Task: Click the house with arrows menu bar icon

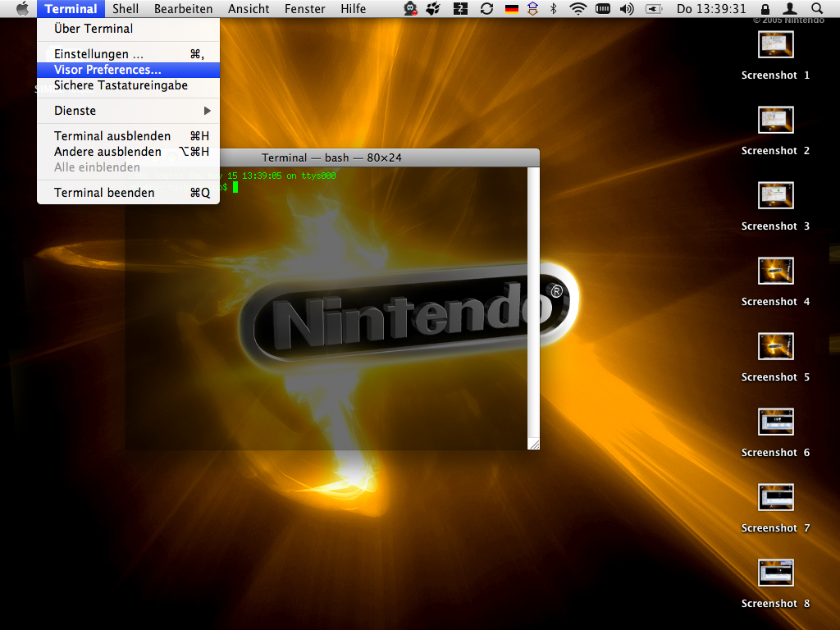Action: [x=532, y=8]
